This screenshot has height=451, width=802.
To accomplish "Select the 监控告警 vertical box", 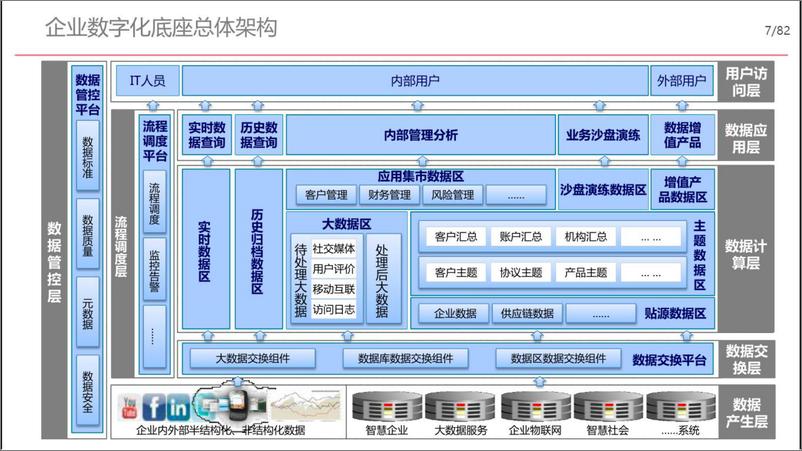I will click(x=154, y=270).
